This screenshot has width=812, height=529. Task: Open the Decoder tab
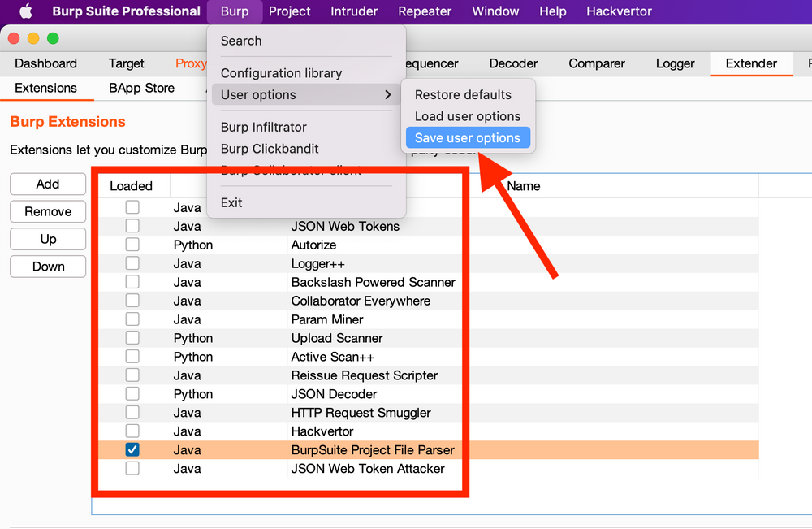[513, 63]
